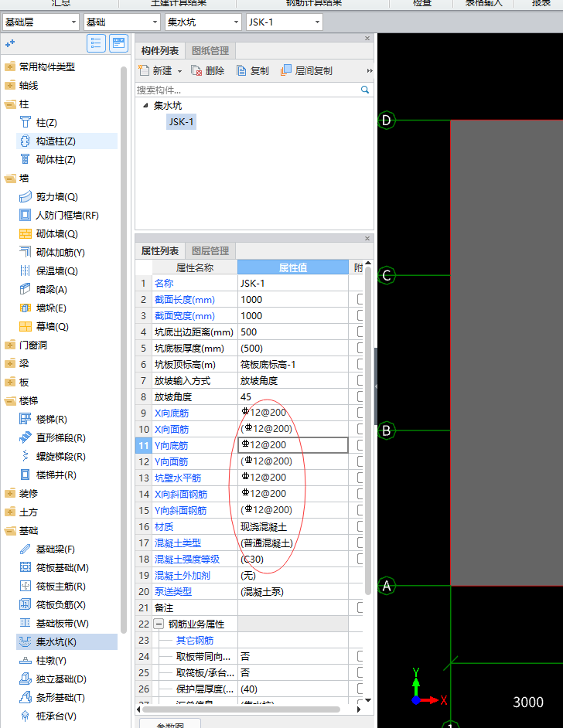Tick the checkbox for 备注 row
The height and width of the screenshot is (728, 563).
pyautogui.click(x=360, y=607)
